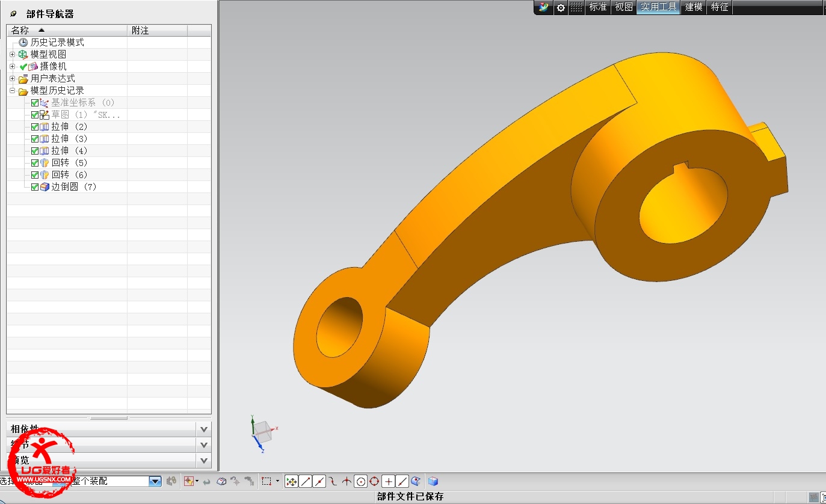826x504 pixels.
Task: Open the selection intent dropdown arrow
Action: point(197,481)
